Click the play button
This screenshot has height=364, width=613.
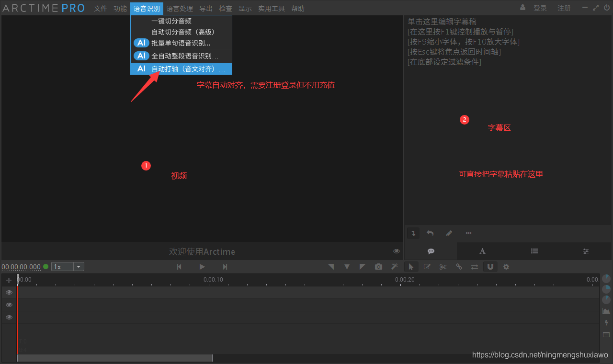tap(202, 267)
